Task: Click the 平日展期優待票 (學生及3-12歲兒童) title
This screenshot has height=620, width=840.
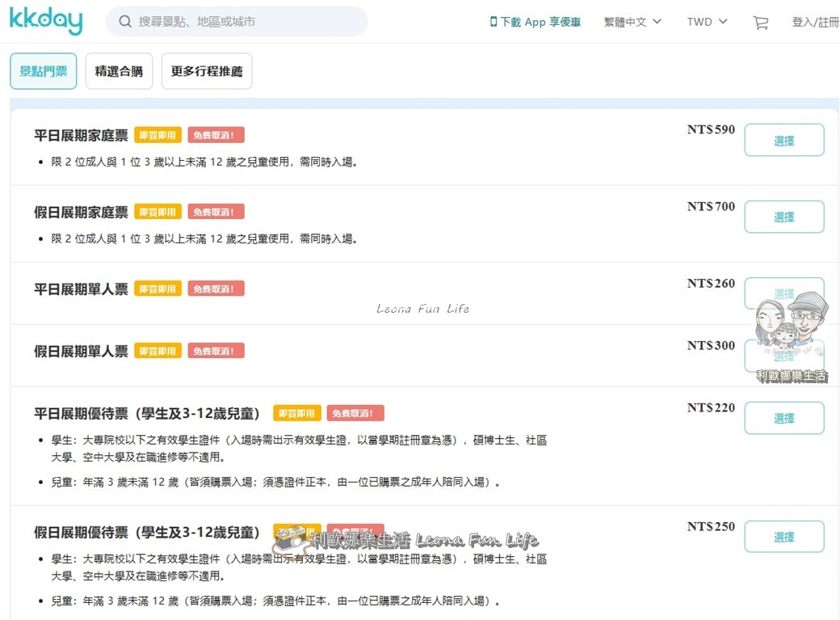Action: 147,414
